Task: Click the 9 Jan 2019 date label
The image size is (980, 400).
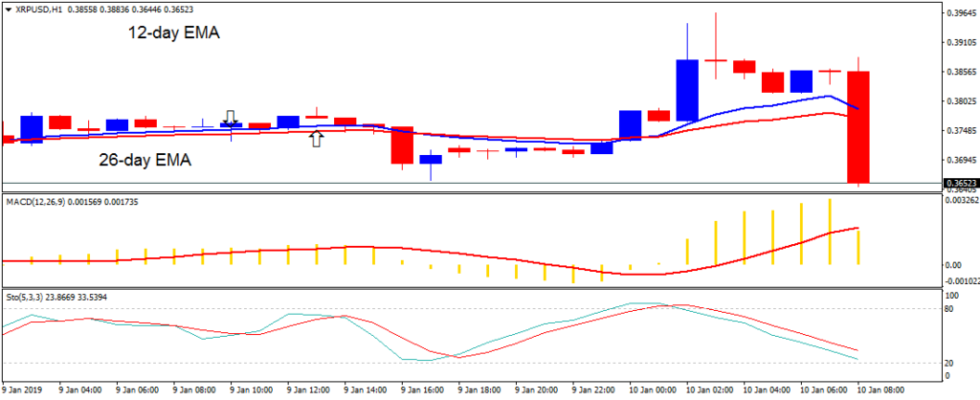Action: pos(23,391)
